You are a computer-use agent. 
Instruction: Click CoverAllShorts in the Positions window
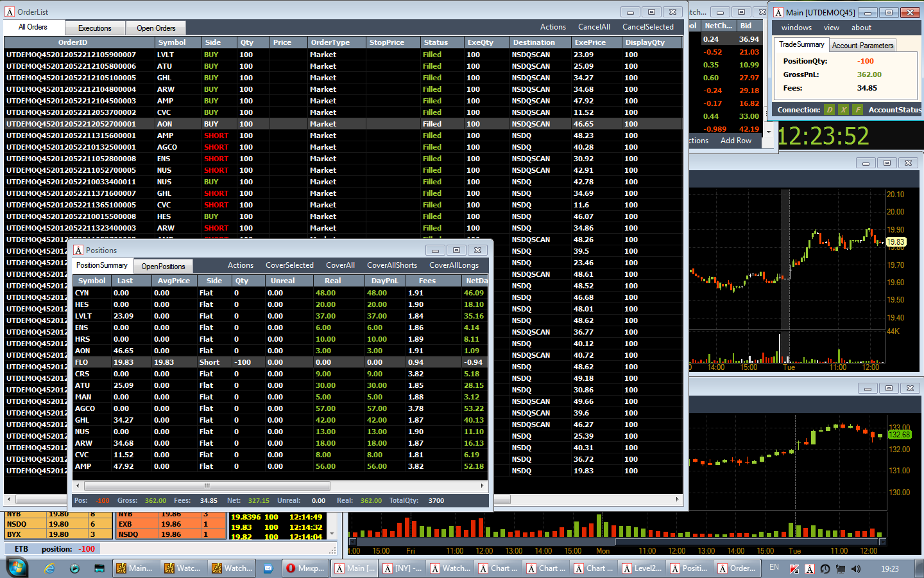coord(392,265)
